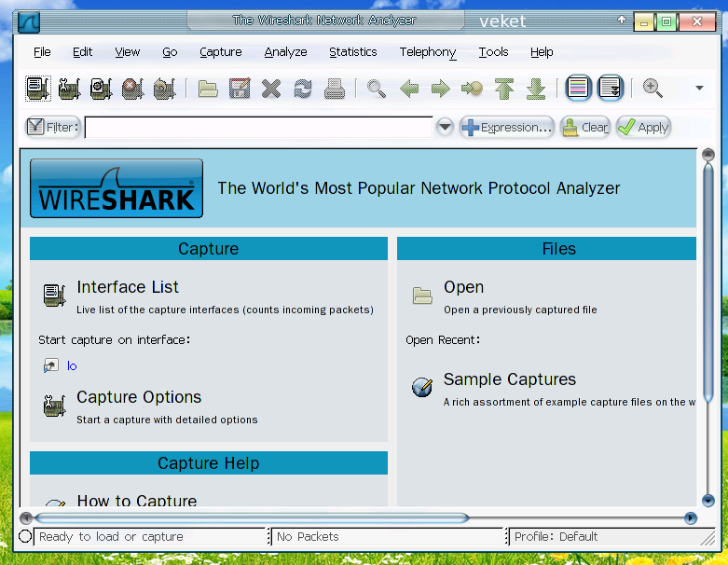Viewport: 728px width, 565px height.
Task: Click the horizontal scrollbar thumb
Action: click(252, 517)
